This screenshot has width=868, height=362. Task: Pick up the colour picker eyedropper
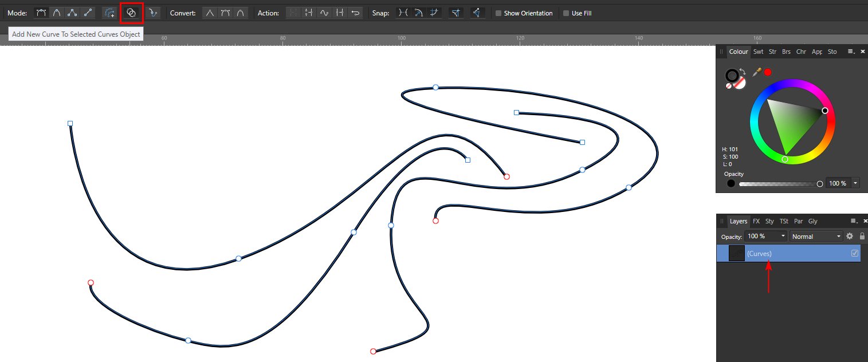(x=757, y=72)
